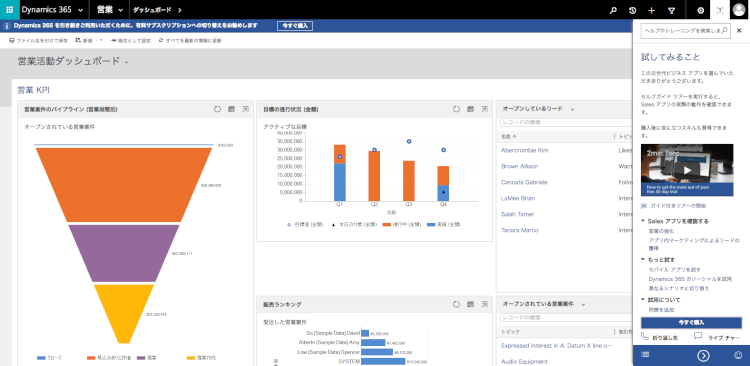Refresh the 目標の進行状況 chart
This screenshot has width=750, height=366.
(456, 109)
